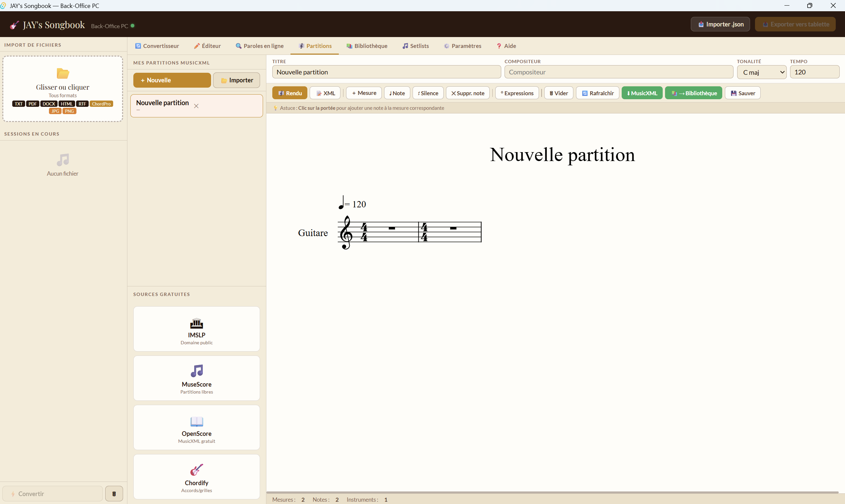Open the Chordify chords source card
Screen dimensions: 845x504
[197, 477]
